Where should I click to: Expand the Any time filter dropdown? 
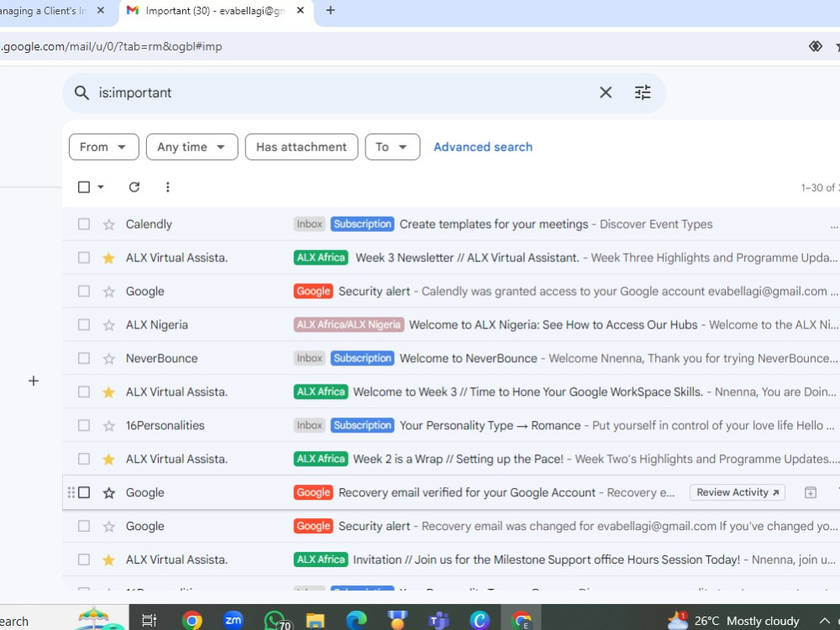(x=192, y=147)
